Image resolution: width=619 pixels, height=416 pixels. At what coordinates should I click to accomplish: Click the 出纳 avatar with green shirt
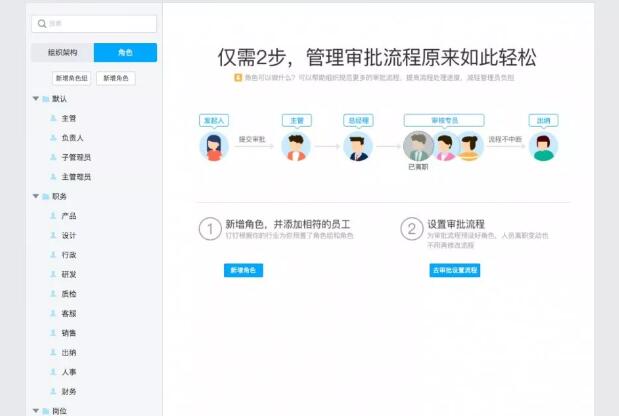543,147
